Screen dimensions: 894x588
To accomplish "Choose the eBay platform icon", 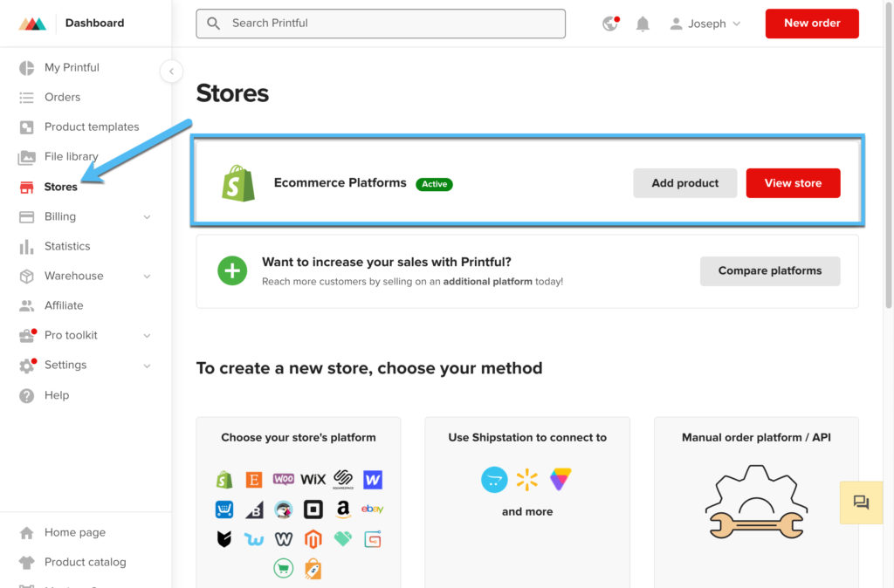I will (372, 509).
